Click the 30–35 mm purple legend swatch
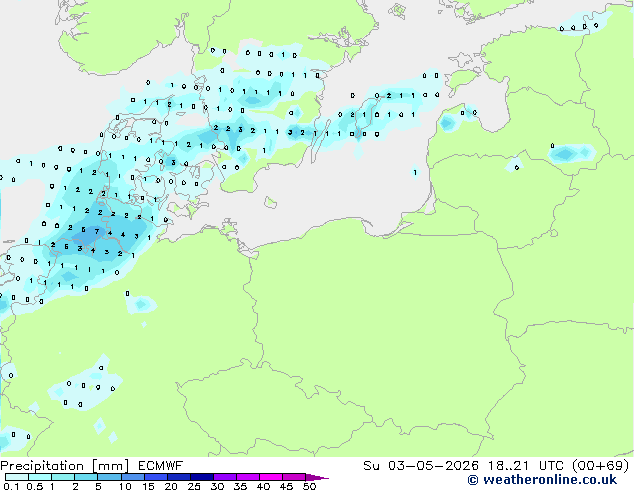634x490 pixels. [x=225, y=477]
